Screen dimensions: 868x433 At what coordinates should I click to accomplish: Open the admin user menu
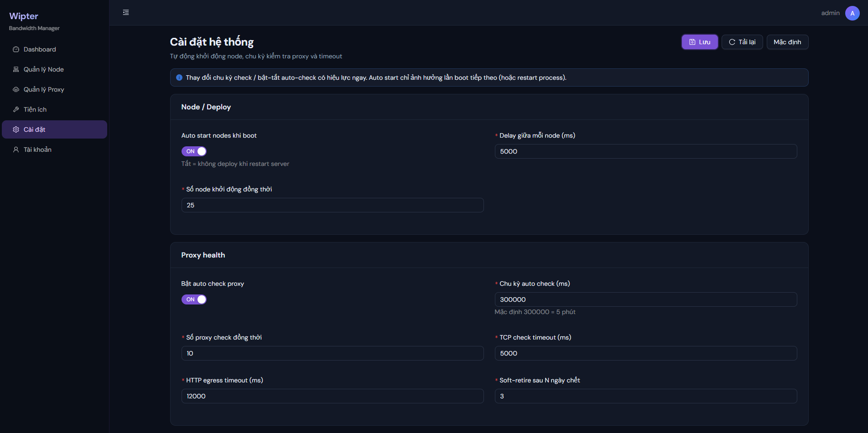click(840, 13)
